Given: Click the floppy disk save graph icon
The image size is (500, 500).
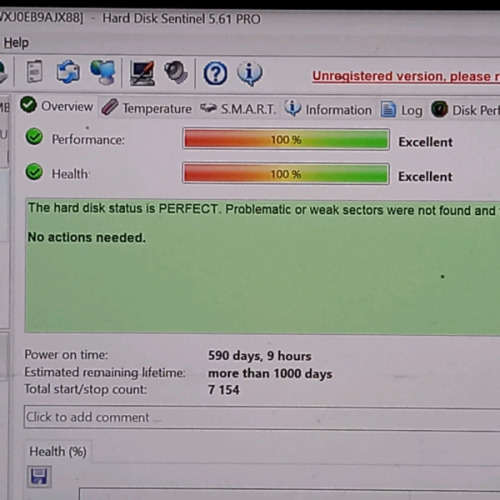Looking at the screenshot, I should pos(39,476).
